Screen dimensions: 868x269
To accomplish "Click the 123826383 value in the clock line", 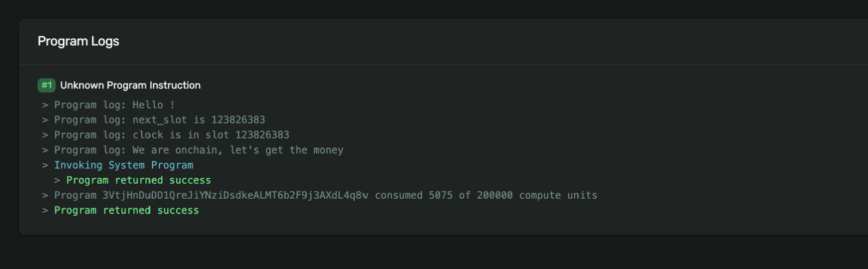I will [262, 135].
